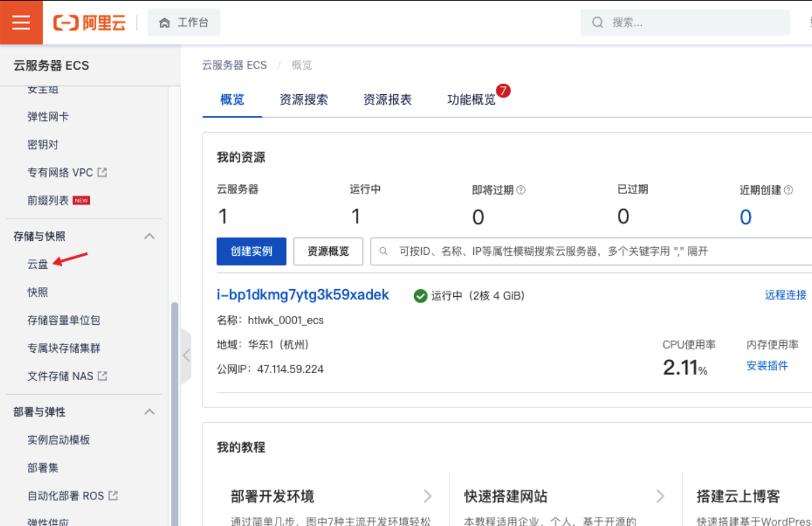The width and height of the screenshot is (812, 526).
Task: Click the external-link icon beside 自动化部署 ROS
Action: 113,495
